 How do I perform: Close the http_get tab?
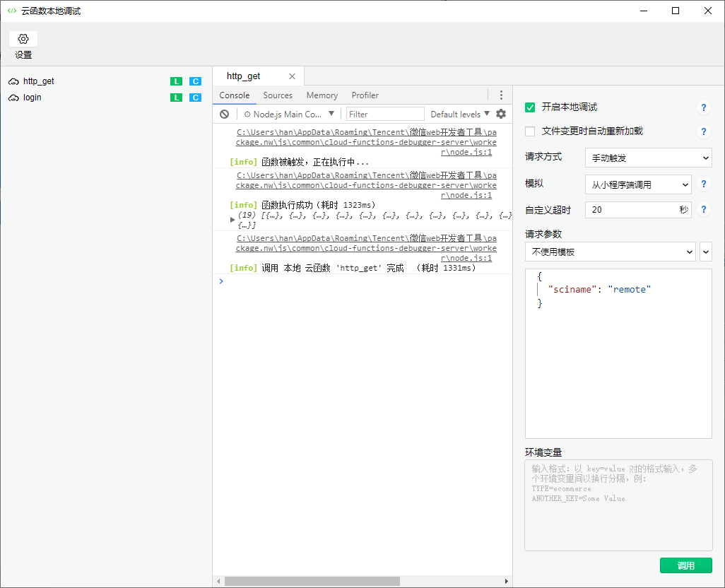pos(293,76)
